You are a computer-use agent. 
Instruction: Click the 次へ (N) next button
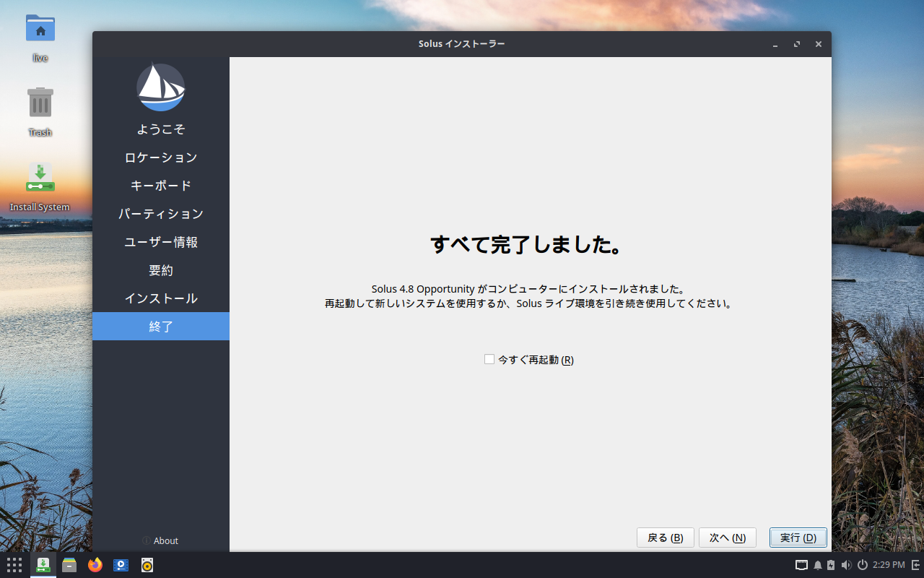(x=728, y=538)
